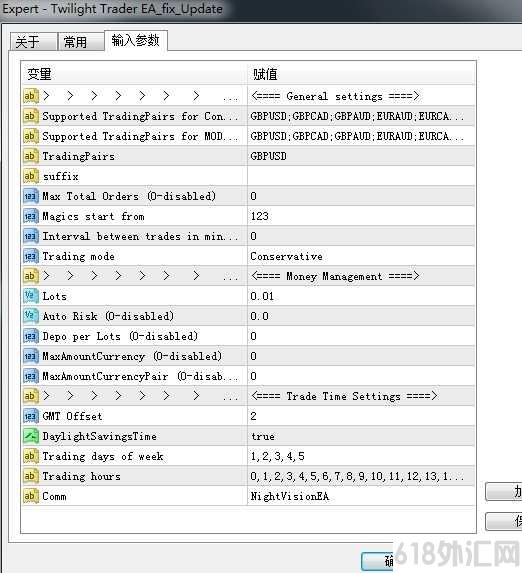
Task: Click the boolean icon beside DaylightSavingsTime
Action: (30, 436)
